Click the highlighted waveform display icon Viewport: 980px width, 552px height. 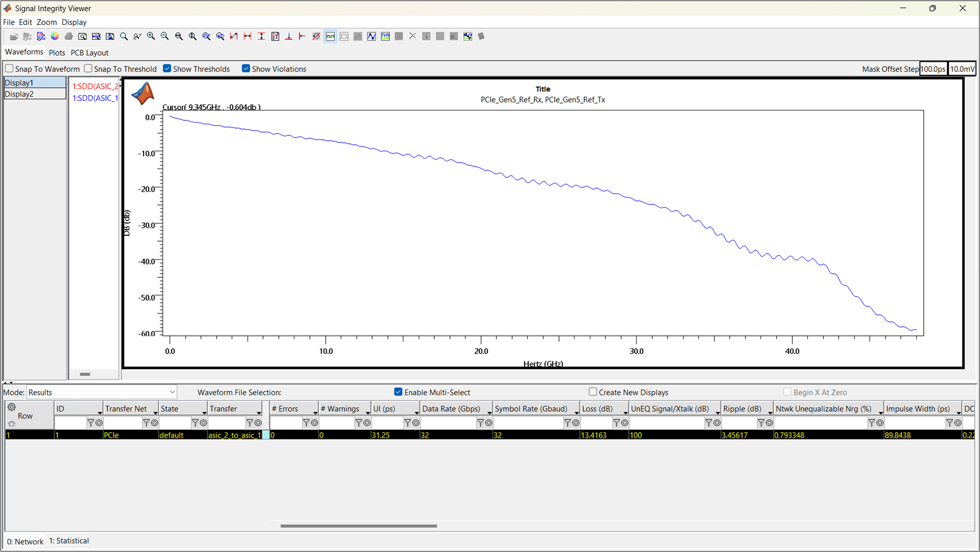coord(330,36)
